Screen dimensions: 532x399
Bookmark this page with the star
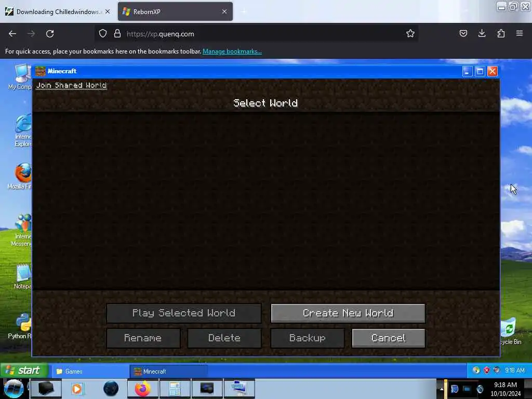[410, 34]
